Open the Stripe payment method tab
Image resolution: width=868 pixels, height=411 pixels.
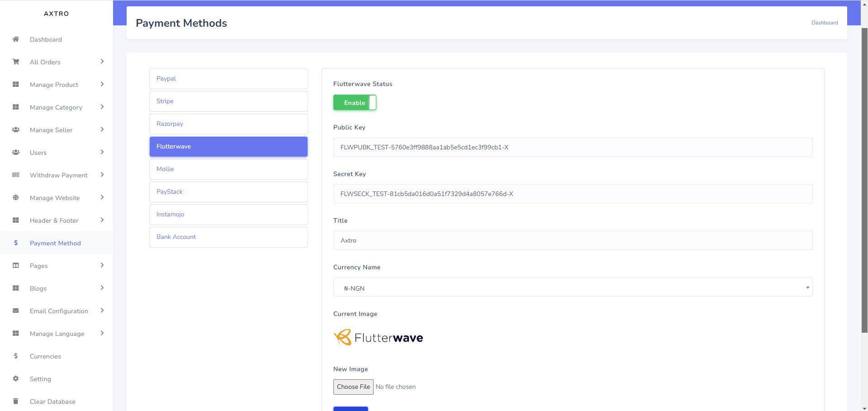(228, 101)
